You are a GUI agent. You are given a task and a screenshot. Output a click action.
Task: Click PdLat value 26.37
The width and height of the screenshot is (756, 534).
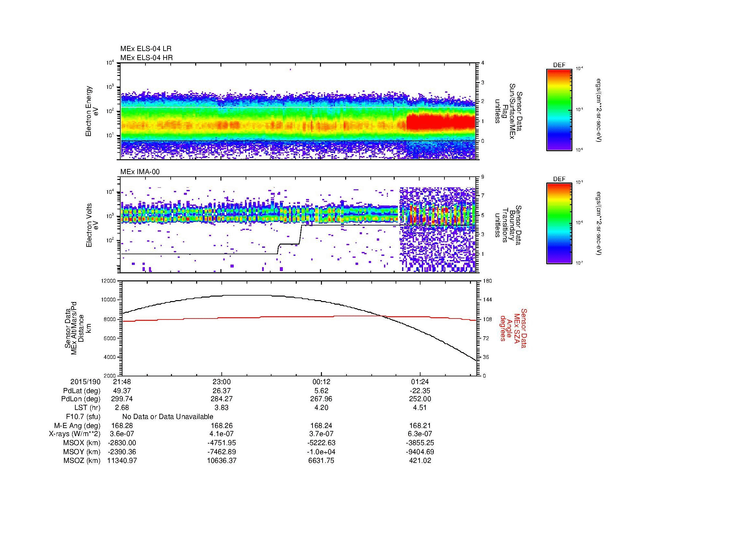[x=222, y=391]
